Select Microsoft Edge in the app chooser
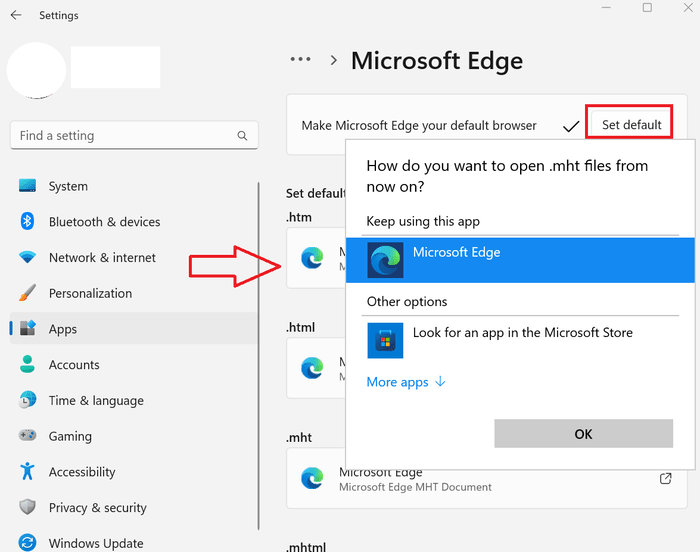Image resolution: width=700 pixels, height=552 pixels. click(520, 260)
